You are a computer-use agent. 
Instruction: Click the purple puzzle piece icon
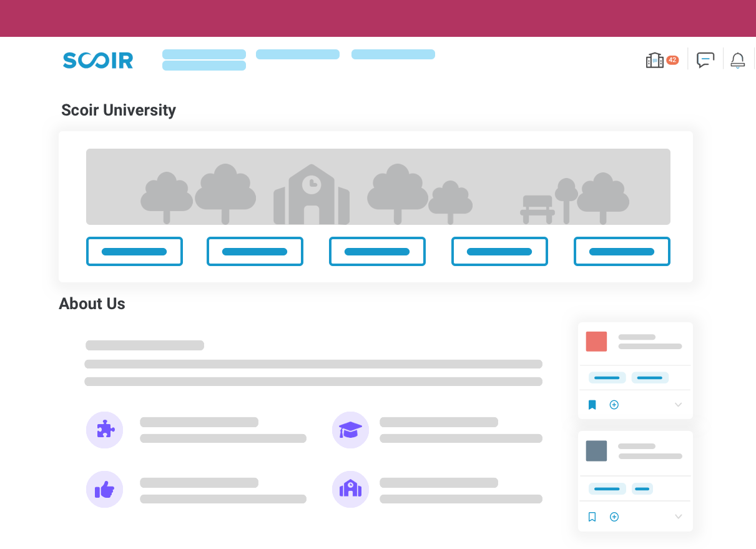pyautogui.click(x=105, y=430)
